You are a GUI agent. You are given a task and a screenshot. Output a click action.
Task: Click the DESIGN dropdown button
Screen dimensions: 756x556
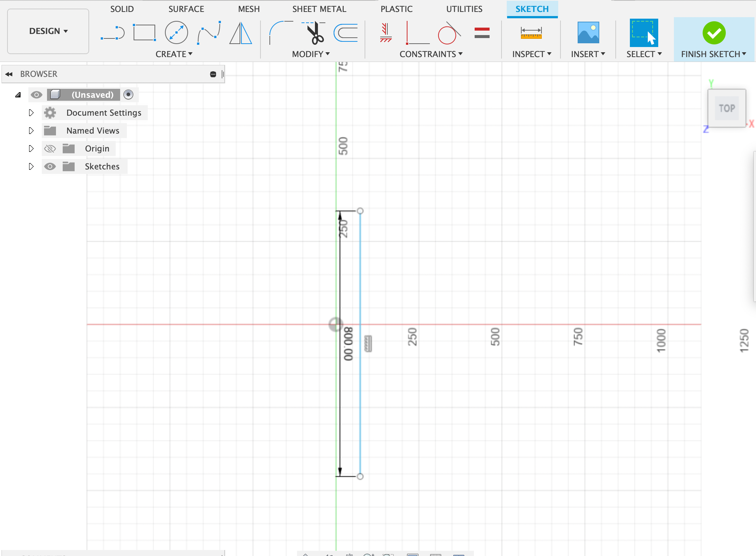click(49, 31)
